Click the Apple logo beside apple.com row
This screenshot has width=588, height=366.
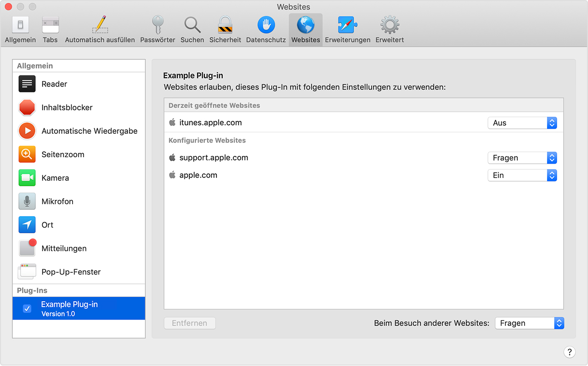tap(172, 175)
